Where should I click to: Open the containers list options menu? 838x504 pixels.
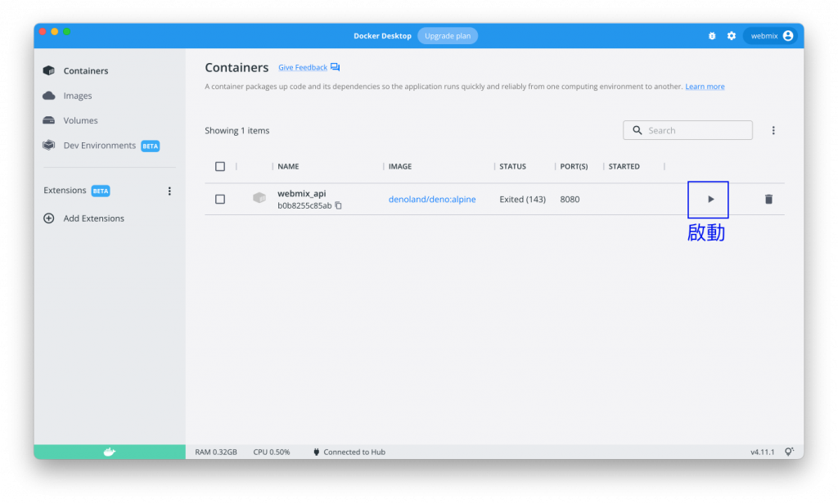pos(773,130)
